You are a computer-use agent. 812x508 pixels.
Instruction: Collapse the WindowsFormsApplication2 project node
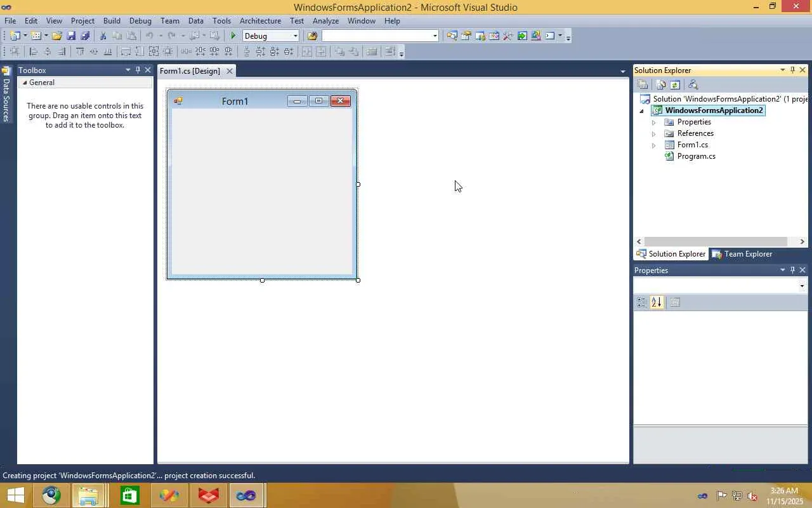tap(641, 110)
